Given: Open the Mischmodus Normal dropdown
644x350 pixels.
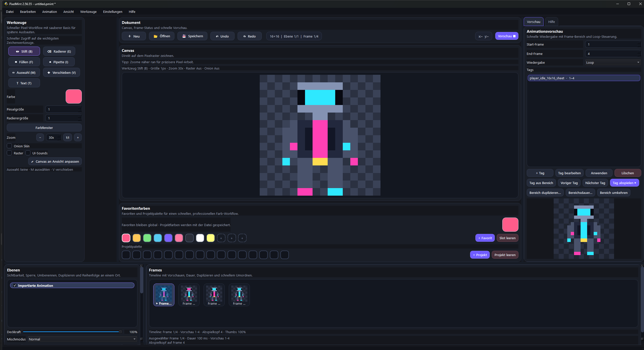Looking at the screenshot, I should click(x=82, y=339).
